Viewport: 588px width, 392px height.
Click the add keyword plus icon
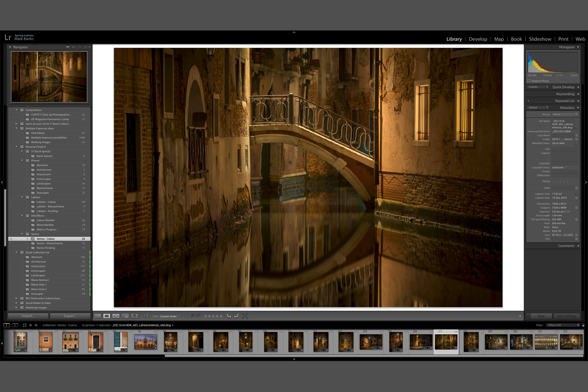point(528,101)
